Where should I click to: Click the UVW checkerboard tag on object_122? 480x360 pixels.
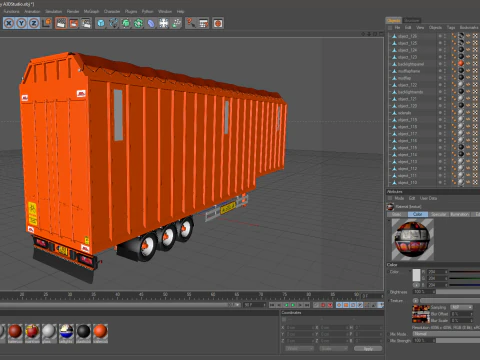tap(475, 85)
